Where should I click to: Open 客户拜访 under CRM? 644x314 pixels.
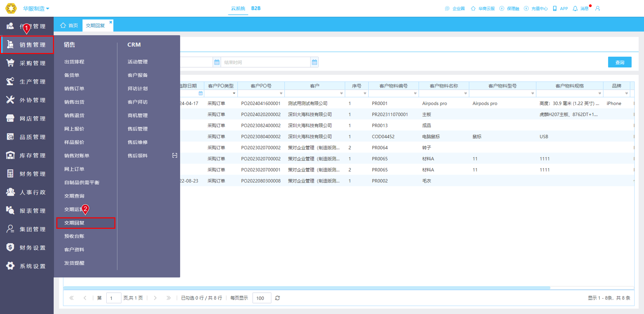(x=137, y=102)
